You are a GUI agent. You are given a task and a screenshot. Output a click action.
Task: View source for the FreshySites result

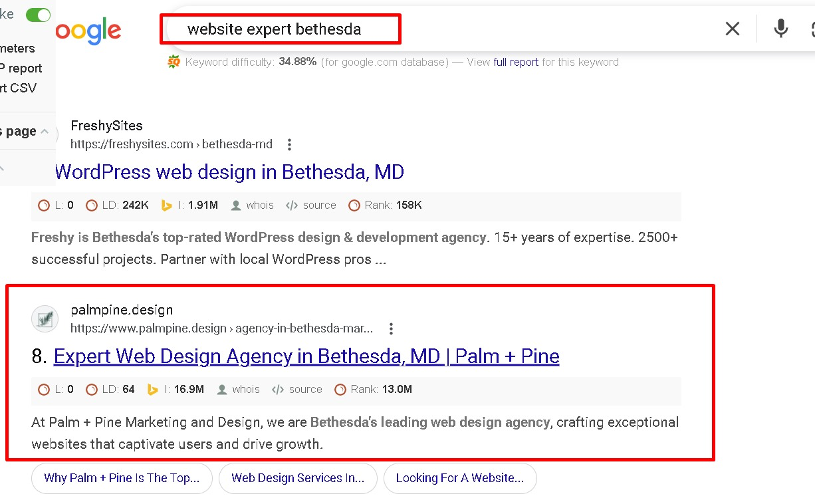[311, 205]
